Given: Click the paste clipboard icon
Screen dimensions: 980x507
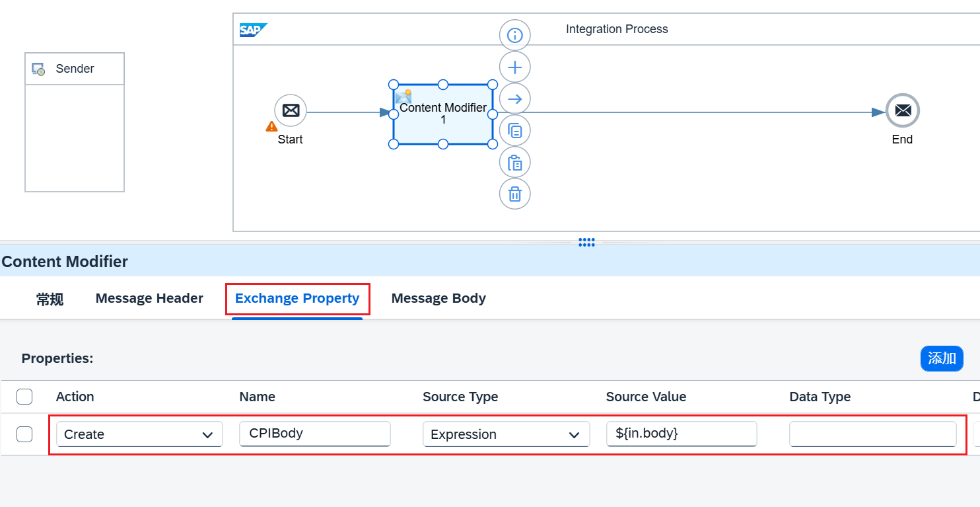Looking at the screenshot, I should click(514, 163).
